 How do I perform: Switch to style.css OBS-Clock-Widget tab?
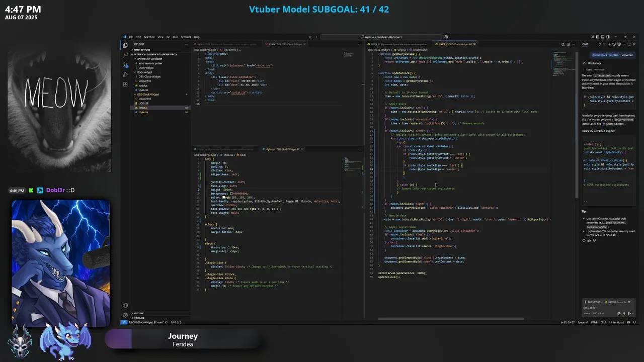click(283, 149)
